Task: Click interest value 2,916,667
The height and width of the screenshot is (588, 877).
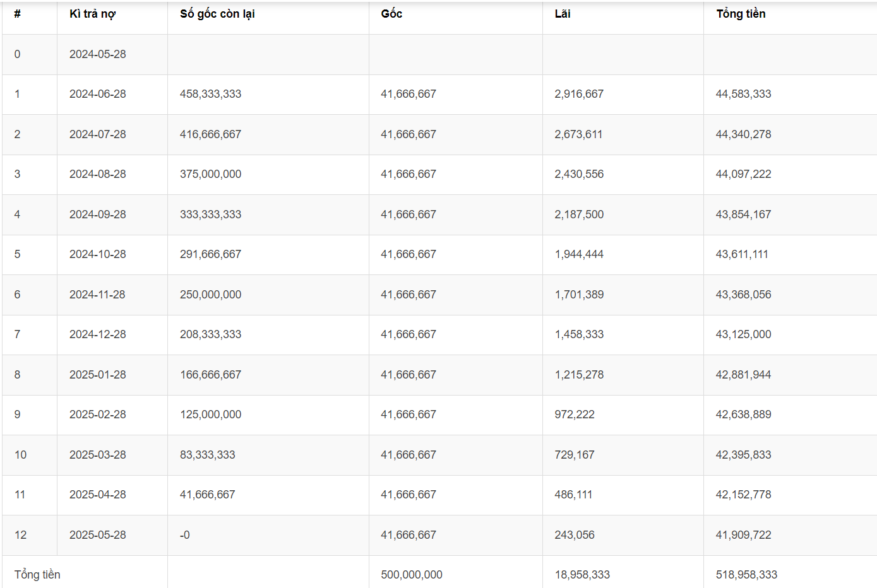Action: 579,94
